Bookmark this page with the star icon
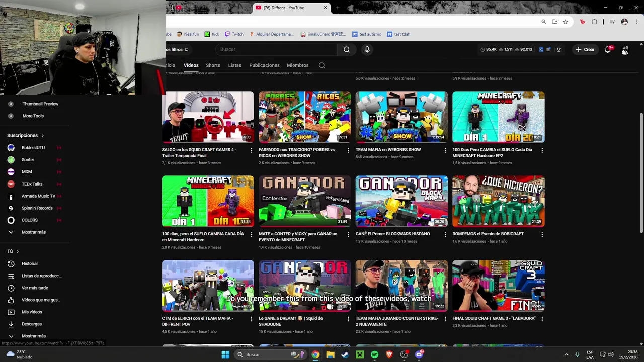644x362 pixels. [x=566, y=22]
